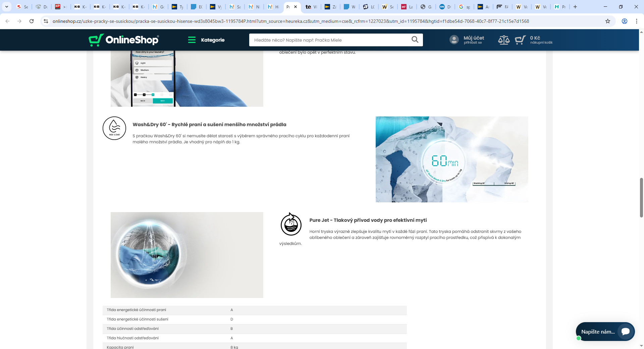The height and width of the screenshot is (349, 644).
Task: Click the 60min Wash&Dry product image
Action: [452, 159]
